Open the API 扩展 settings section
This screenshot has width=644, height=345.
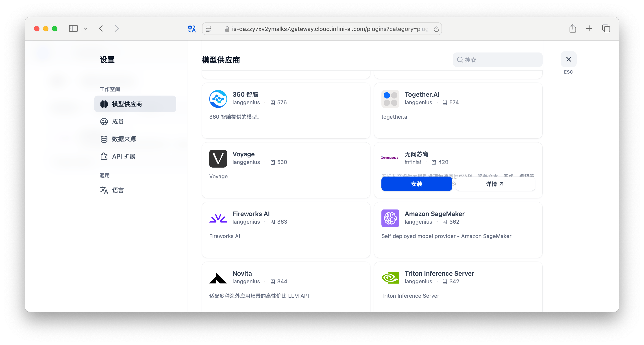[x=124, y=157]
